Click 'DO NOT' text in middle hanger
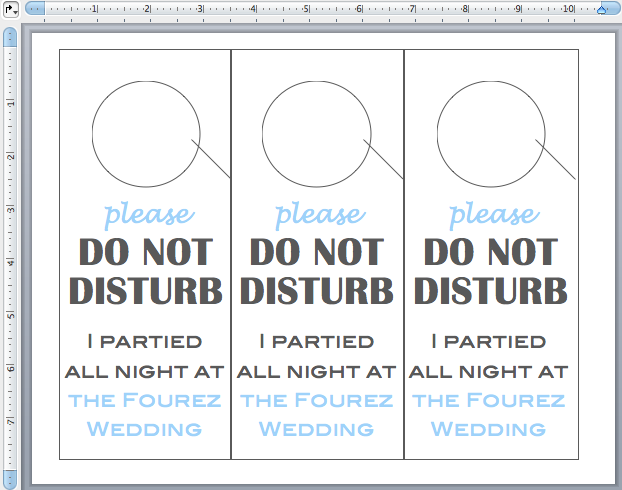 (x=317, y=252)
